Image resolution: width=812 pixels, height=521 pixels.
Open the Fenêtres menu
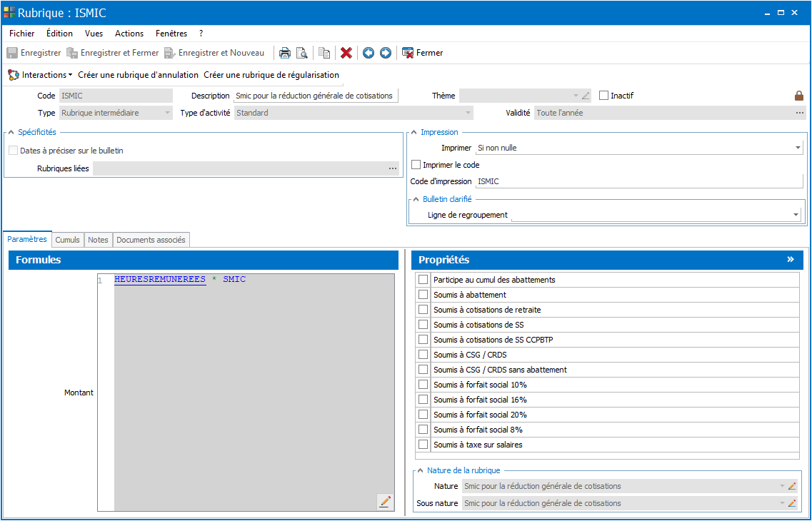pyautogui.click(x=171, y=34)
